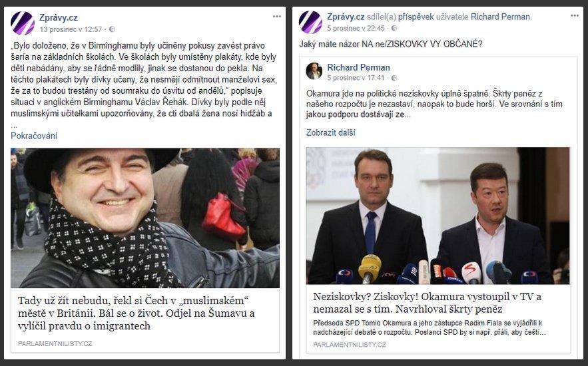Screen dimensions: 588x366
Task: Click globe icon next to 17:41 timestamp
Action: pyautogui.click(x=394, y=78)
